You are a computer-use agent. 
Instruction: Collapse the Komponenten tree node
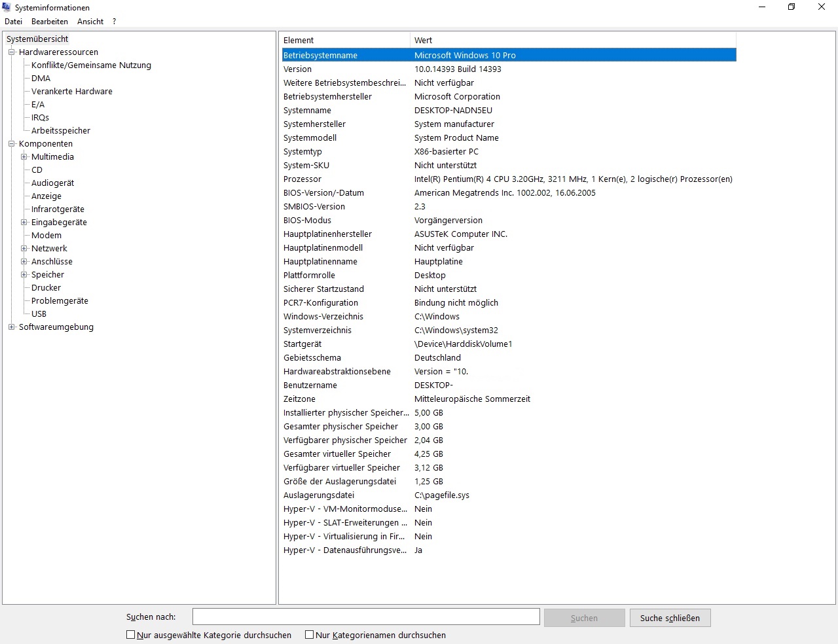click(11, 144)
